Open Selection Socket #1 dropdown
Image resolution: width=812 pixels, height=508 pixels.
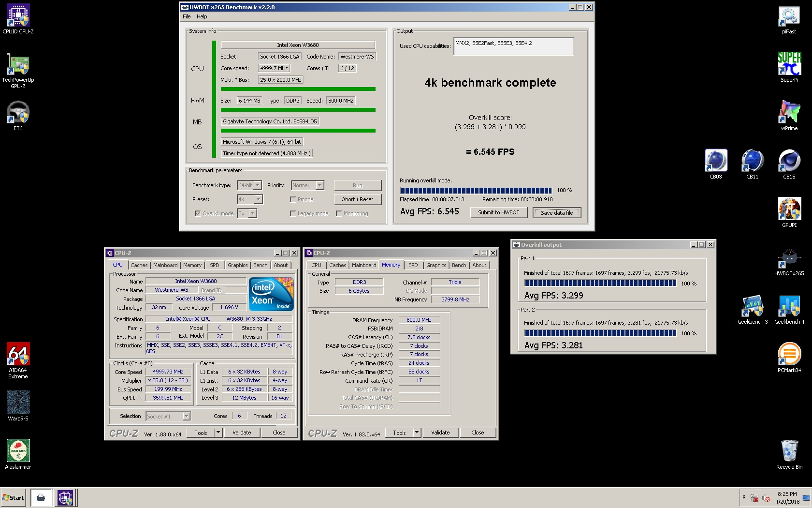pyautogui.click(x=168, y=416)
